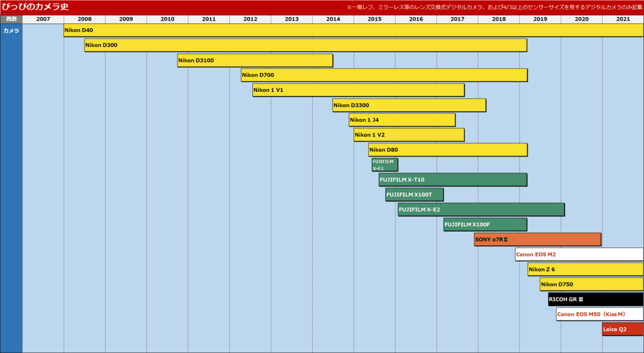Select the 2019 year header
This screenshot has width=644, height=353.
click(x=540, y=19)
